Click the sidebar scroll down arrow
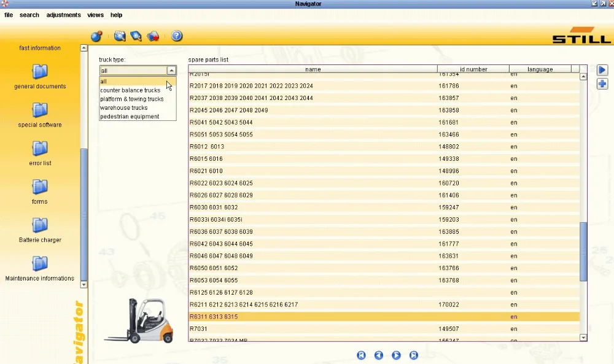 (84, 285)
